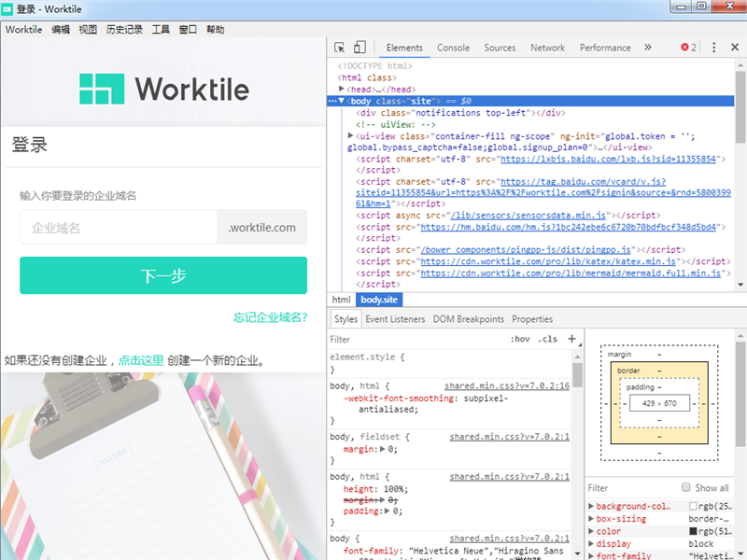Open the 忘记企业域名? link

270,317
